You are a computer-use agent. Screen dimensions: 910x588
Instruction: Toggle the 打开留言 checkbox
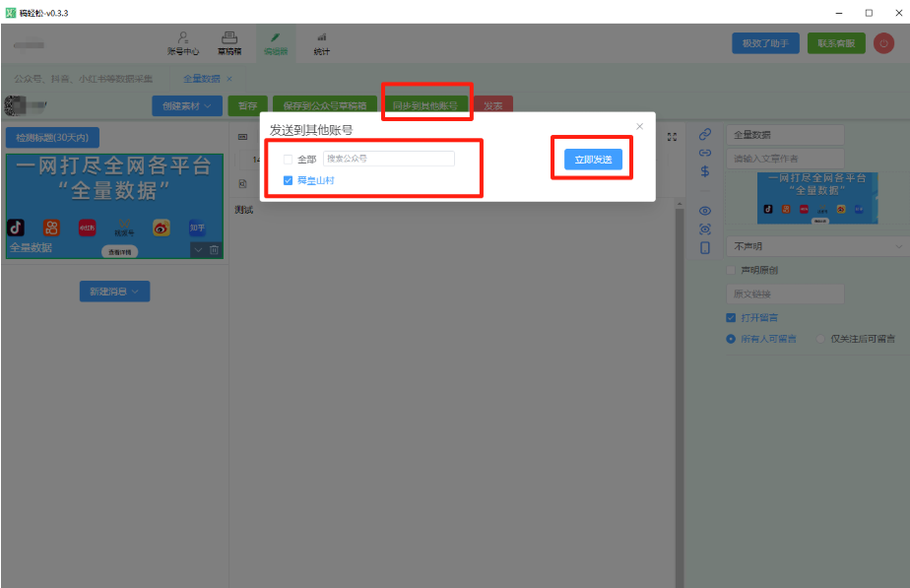[731, 318]
